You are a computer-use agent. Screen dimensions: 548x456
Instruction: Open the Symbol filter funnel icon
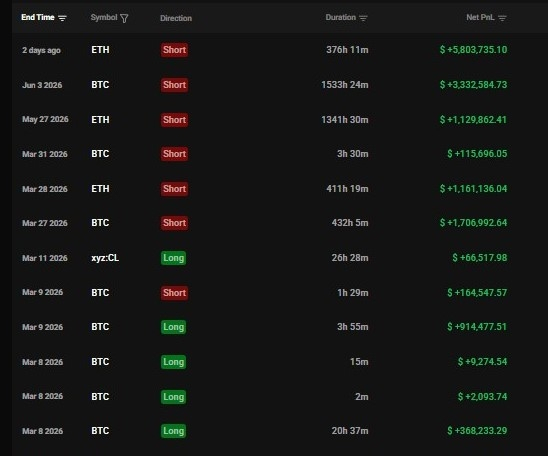pyautogui.click(x=124, y=18)
